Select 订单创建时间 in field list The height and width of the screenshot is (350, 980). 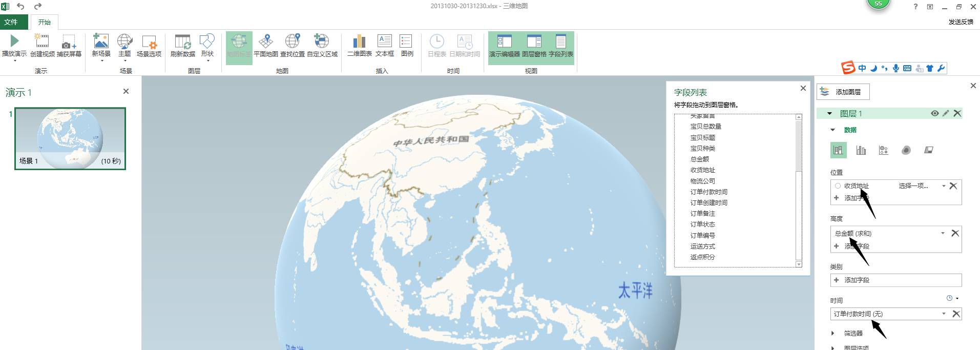[708, 202]
